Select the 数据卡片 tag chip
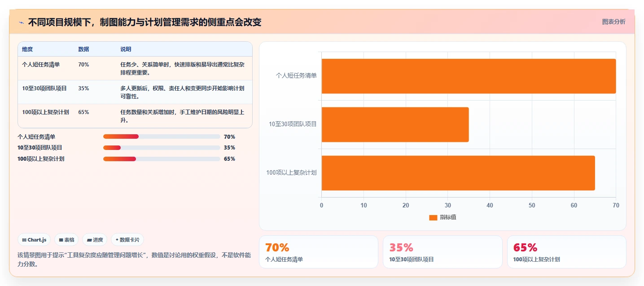 click(x=127, y=240)
